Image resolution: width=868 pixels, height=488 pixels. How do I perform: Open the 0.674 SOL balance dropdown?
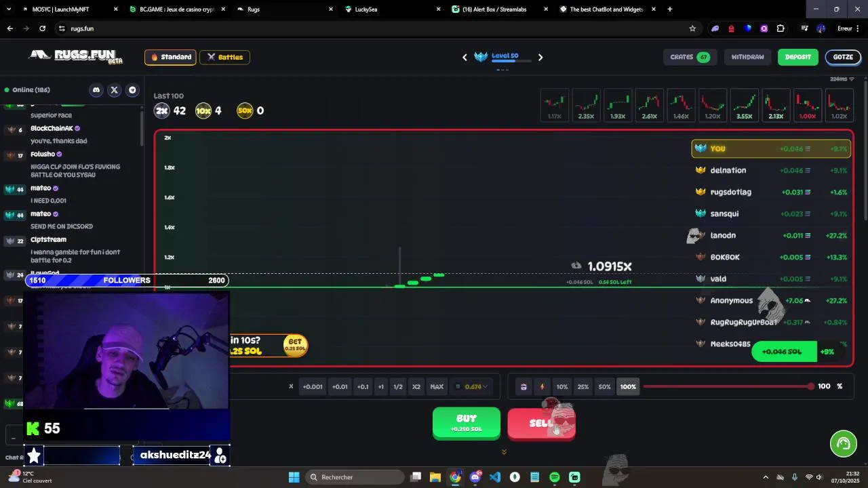(x=472, y=386)
